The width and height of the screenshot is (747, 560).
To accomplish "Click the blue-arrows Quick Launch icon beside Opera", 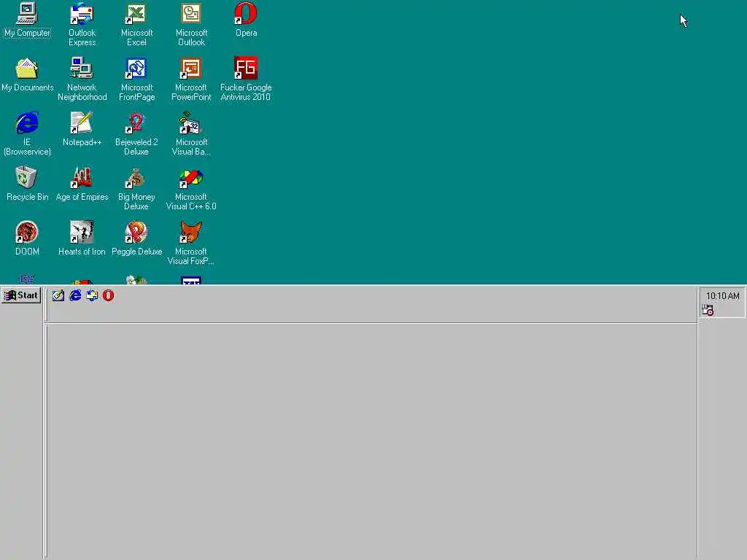I will [92, 296].
